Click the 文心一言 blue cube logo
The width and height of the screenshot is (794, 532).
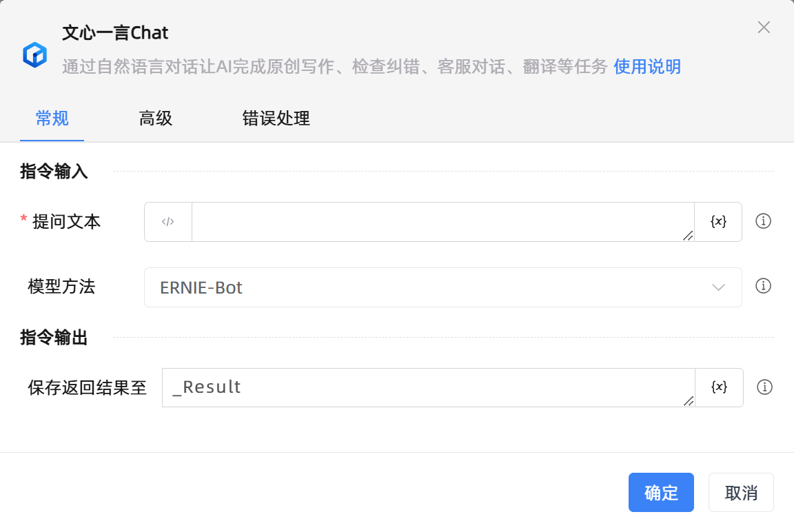tap(34, 54)
